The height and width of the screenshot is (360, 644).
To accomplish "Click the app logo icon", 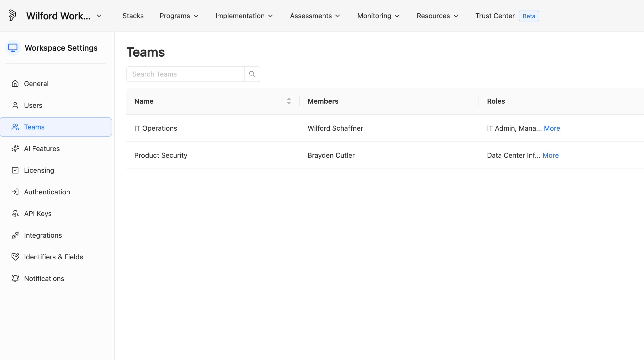I will click(x=12, y=16).
